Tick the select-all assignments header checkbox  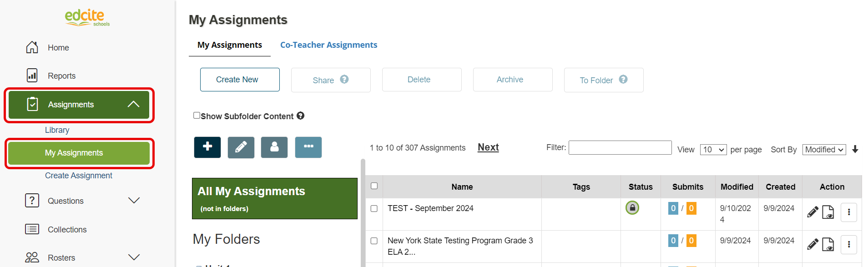(374, 186)
